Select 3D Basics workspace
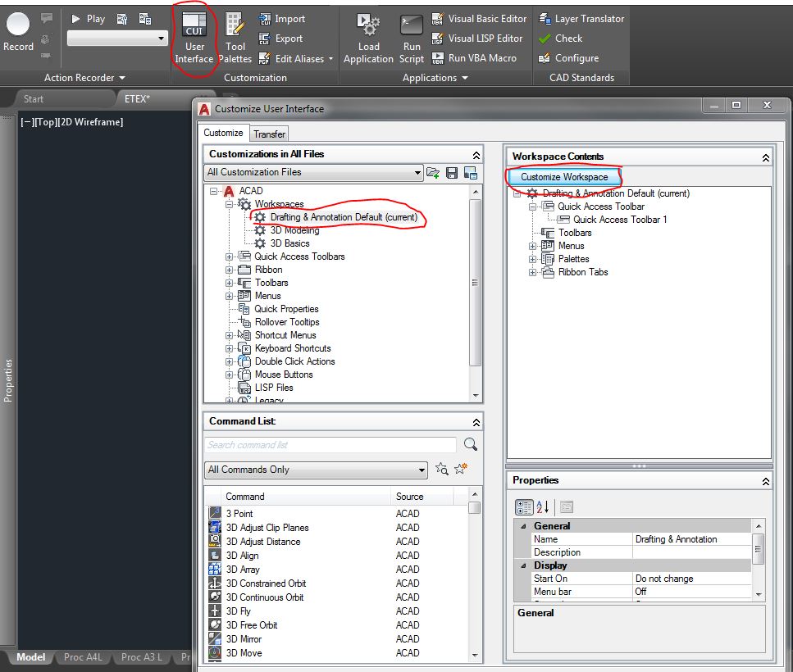 [x=289, y=243]
